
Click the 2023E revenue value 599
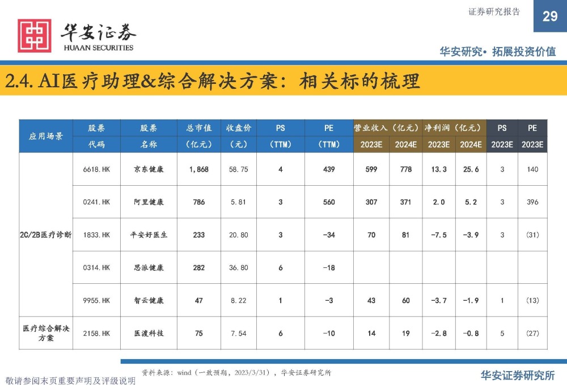point(371,169)
